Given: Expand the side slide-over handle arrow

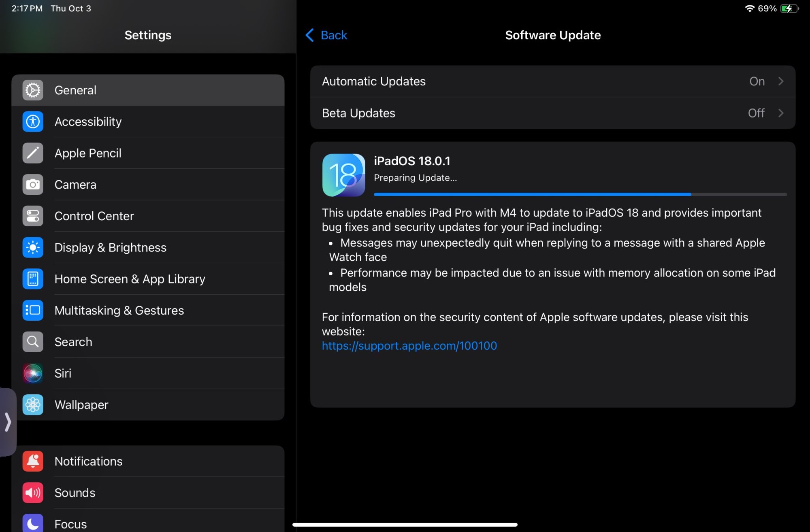Looking at the screenshot, I should [7, 422].
